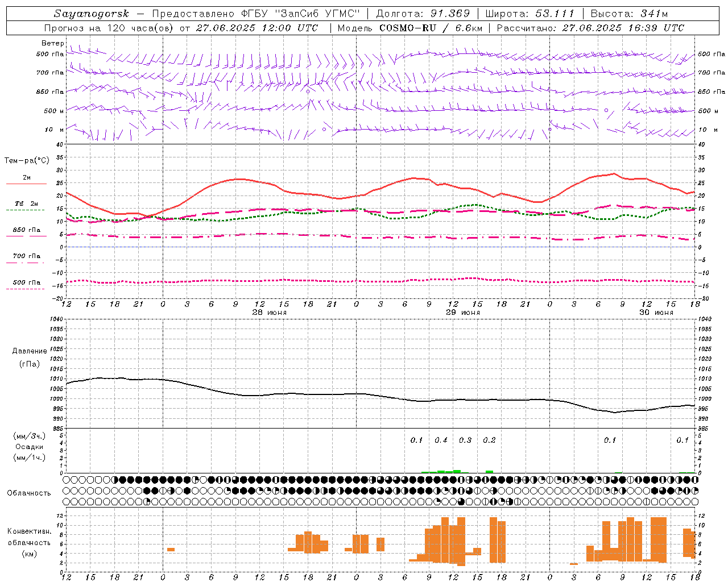Click the Sayanogorsk station title

click(91, 14)
